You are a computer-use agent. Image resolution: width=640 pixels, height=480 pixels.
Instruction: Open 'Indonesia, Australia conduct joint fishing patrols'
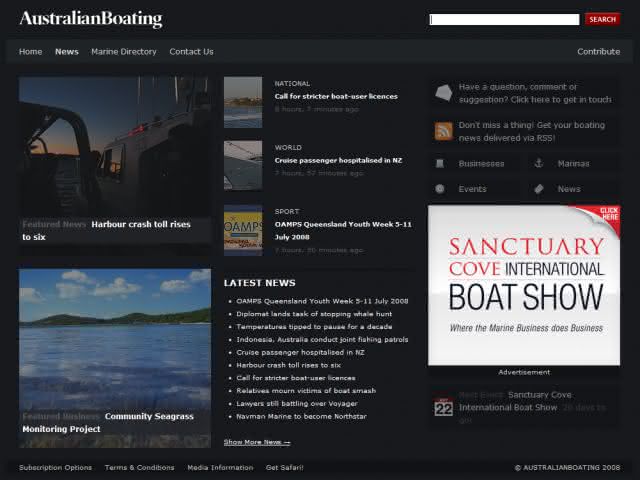(x=322, y=340)
